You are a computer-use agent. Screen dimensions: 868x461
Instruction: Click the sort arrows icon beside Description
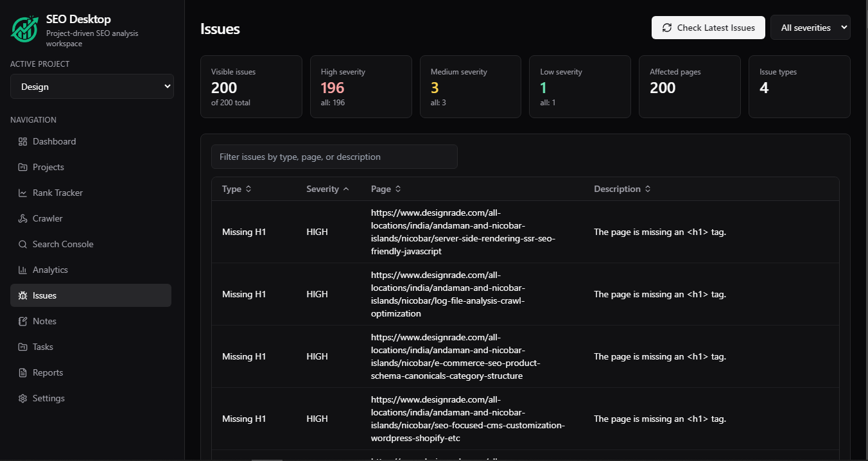[648, 189]
